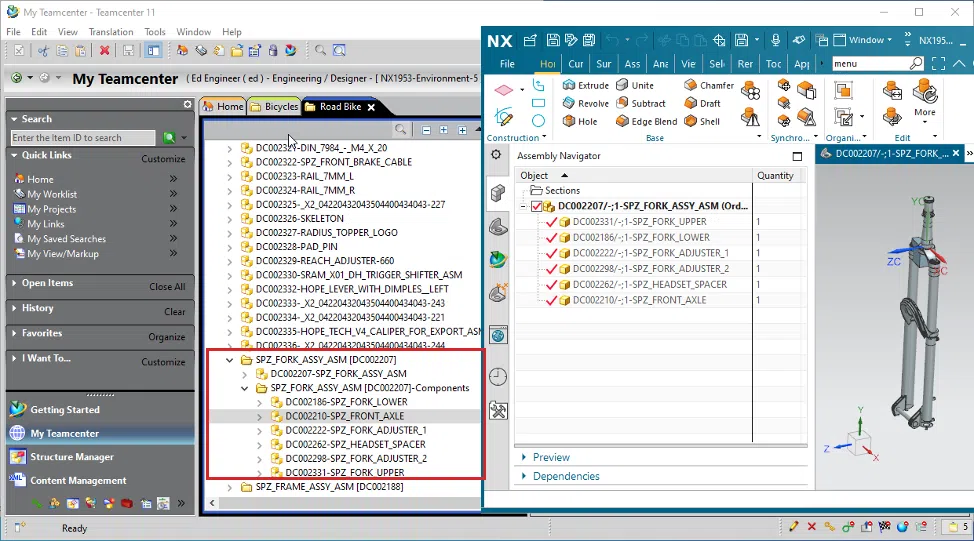This screenshot has height=541, width=974.
Task: Click the NX full screen toggle icon
Action: [939, 63]
